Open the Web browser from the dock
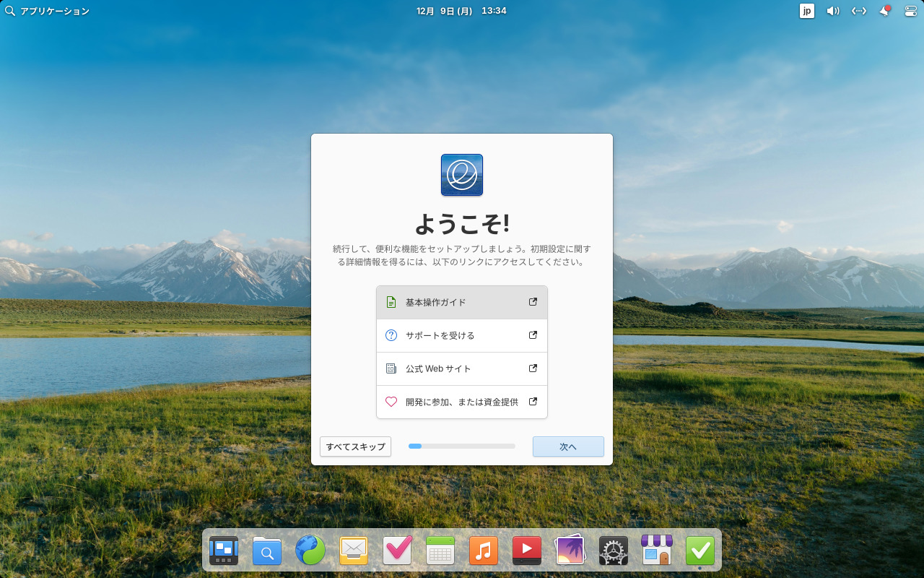 (x=310, y=551)
